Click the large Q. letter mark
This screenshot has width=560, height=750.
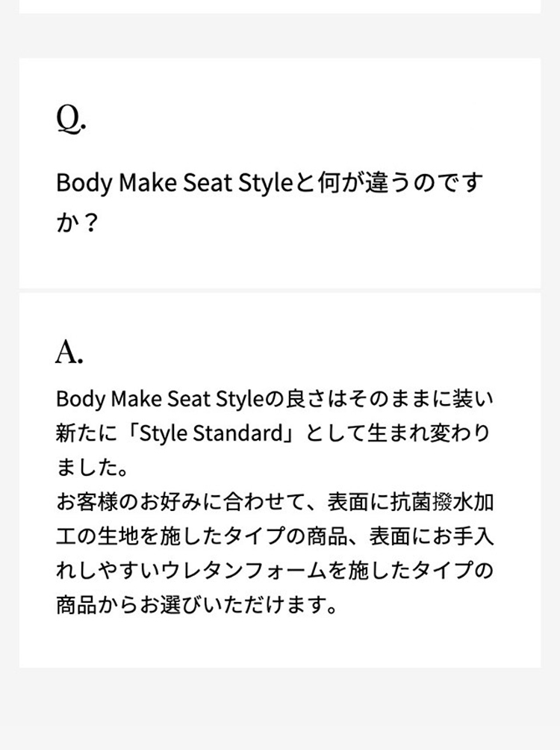coord(71,119)
